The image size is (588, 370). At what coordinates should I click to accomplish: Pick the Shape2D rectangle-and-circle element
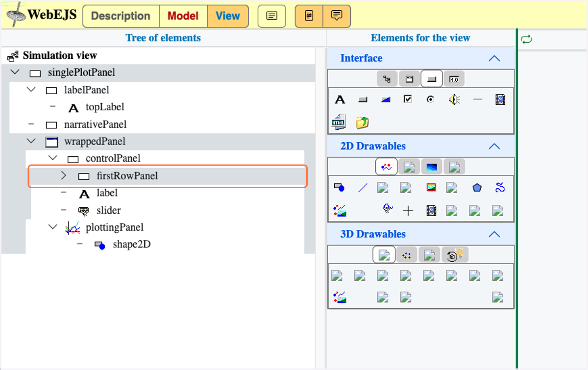tap(339, 187)
